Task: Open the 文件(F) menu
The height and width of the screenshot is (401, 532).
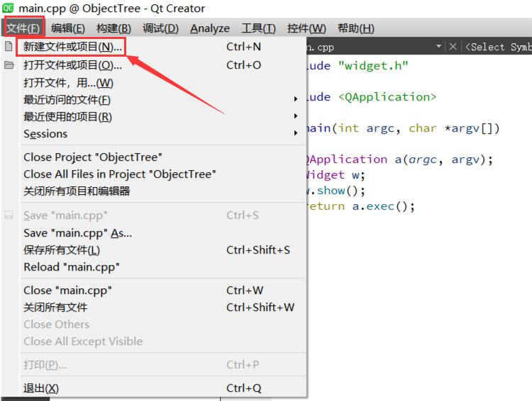Action: point(23,28)
